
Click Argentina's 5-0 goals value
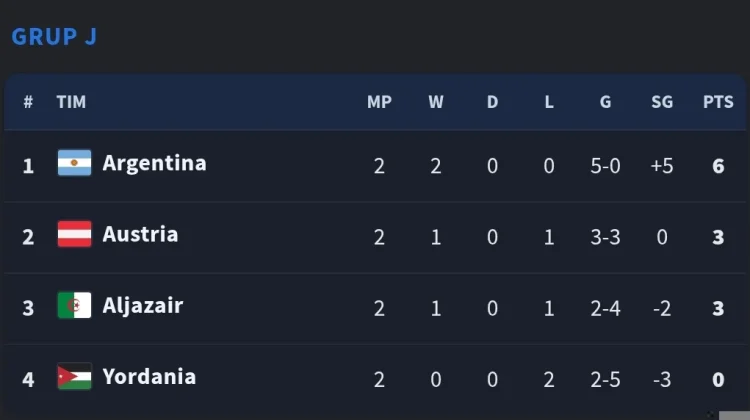tap(606, 166)
